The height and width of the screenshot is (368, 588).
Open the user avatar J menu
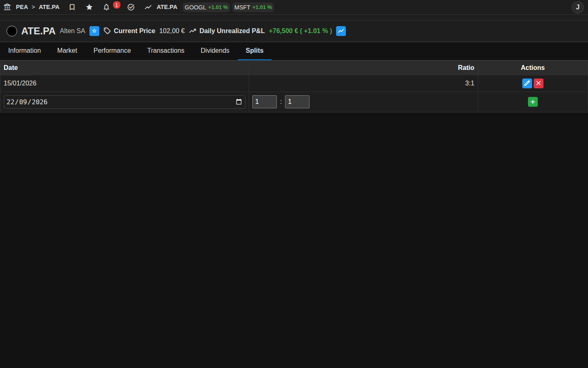click(x=577, y=7)
